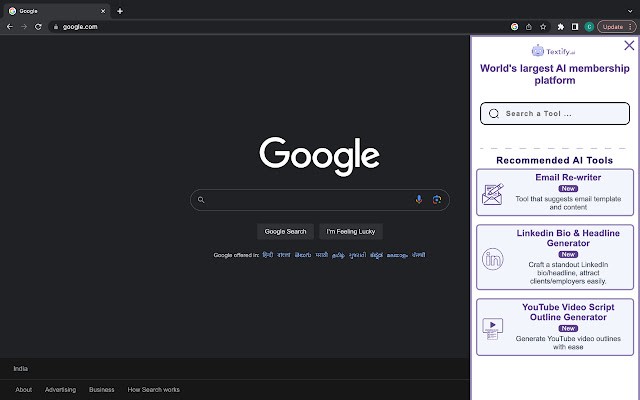Click the Google logo
640x400 pixels.
click(320, 156)
